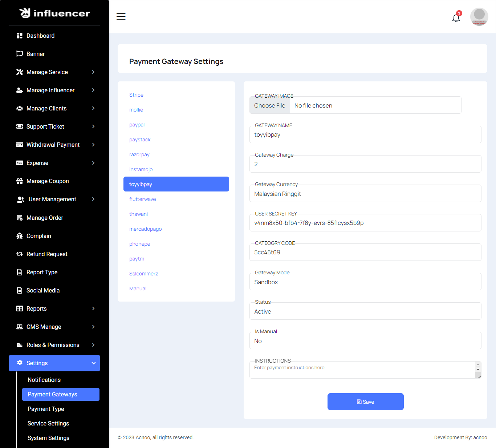The width and height of the screenshot is (496, 448).
Task: Click the Manage Coupon gift icon
Action: pos(20,181)
